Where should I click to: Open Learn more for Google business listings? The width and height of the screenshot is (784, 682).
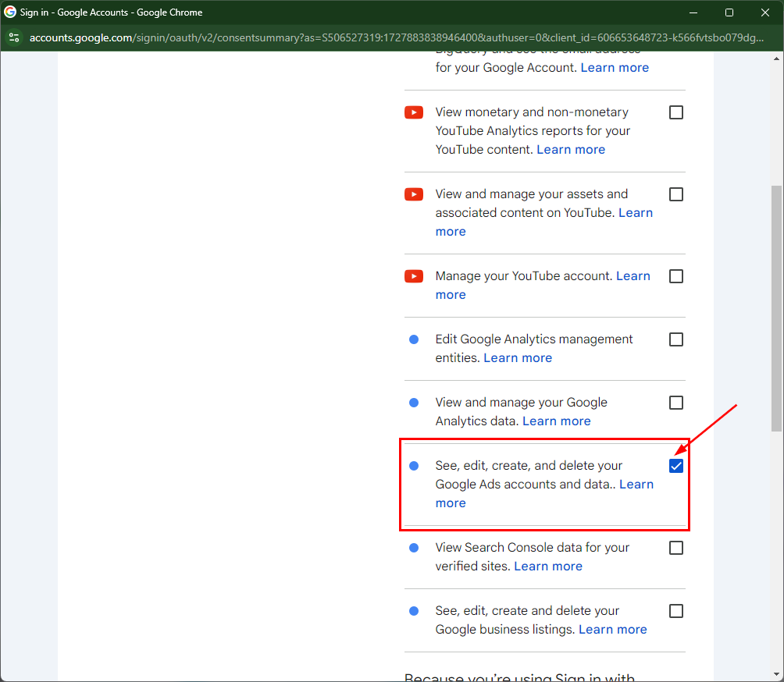pos(612,630)
